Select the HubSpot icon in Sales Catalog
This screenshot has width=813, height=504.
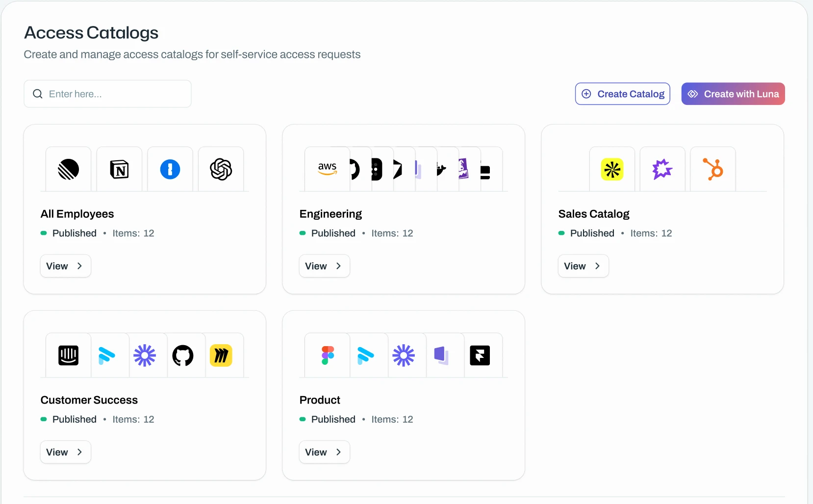tap(713, 169)
